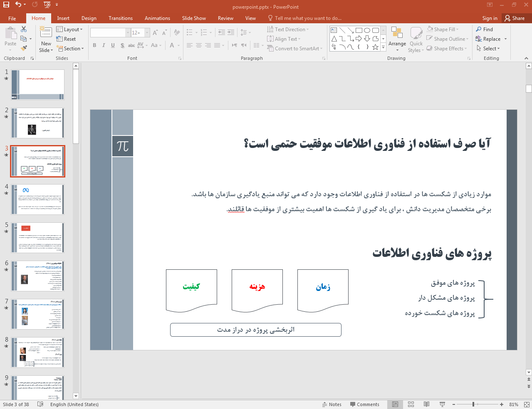Select slide 5 thumbnail
This screenshot has width=532, height=409.
38,238
